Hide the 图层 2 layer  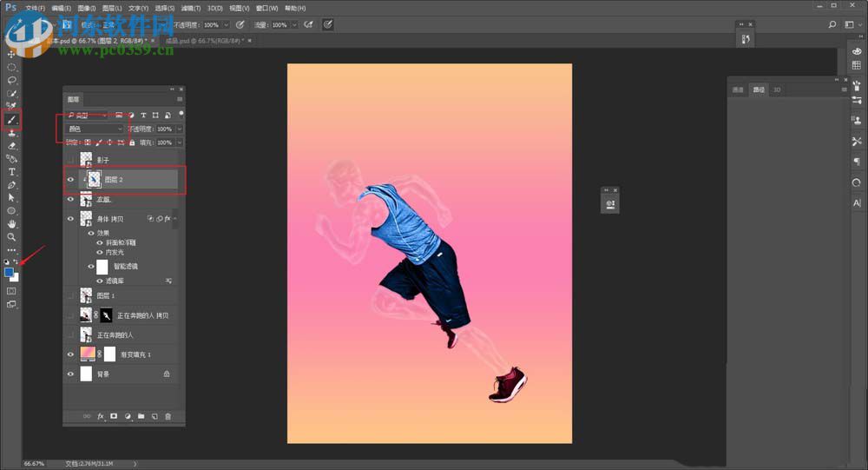coord(71,180)
